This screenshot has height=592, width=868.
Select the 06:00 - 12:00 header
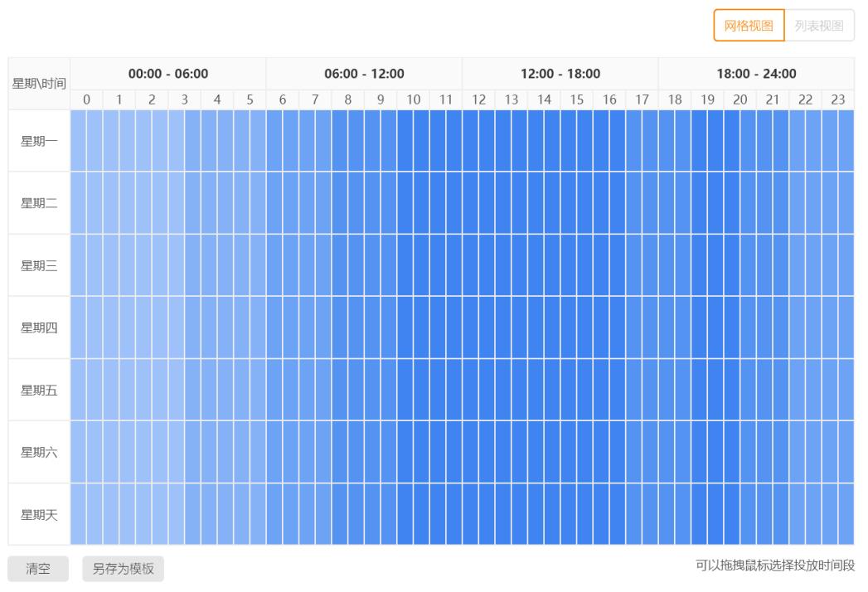[x=364, y=74]
